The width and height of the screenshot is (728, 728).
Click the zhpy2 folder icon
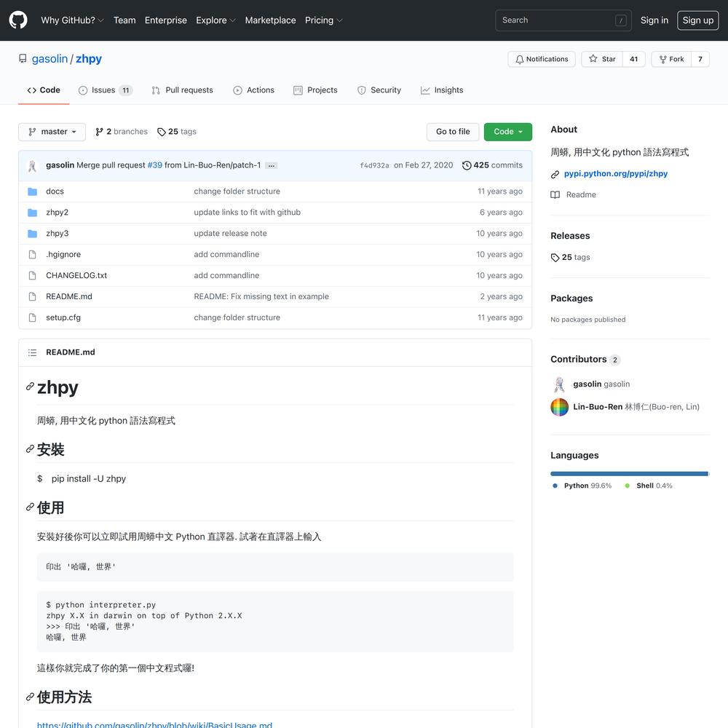click(32, 212)
